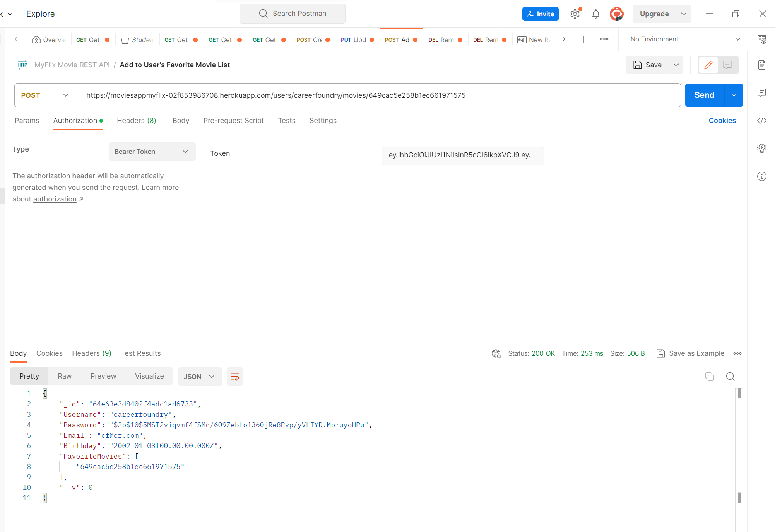Viewport: 775px width, 532px height.
Task: Click Save as Example
Action: point(691,353)
